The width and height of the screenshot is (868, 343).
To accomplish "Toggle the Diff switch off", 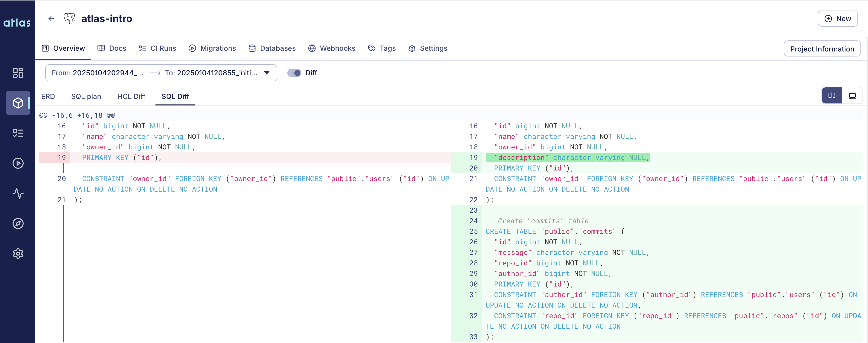I will (x=294, y=73).
